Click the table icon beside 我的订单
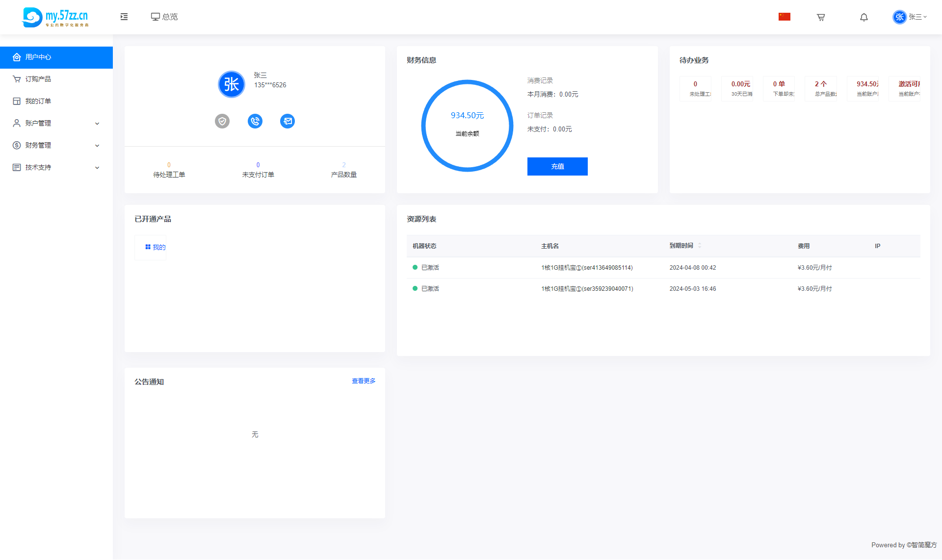The image size is (942, 560). [17, 101]
